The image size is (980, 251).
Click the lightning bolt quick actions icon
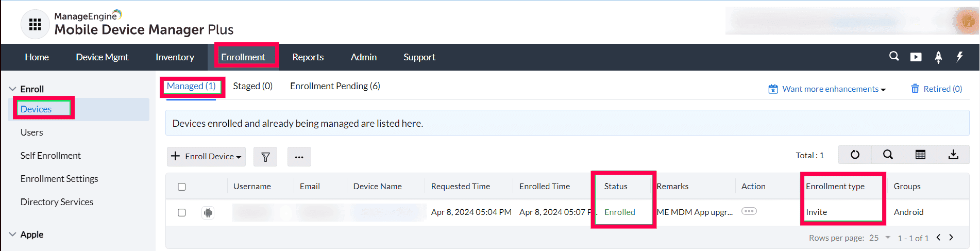point(959,56)
